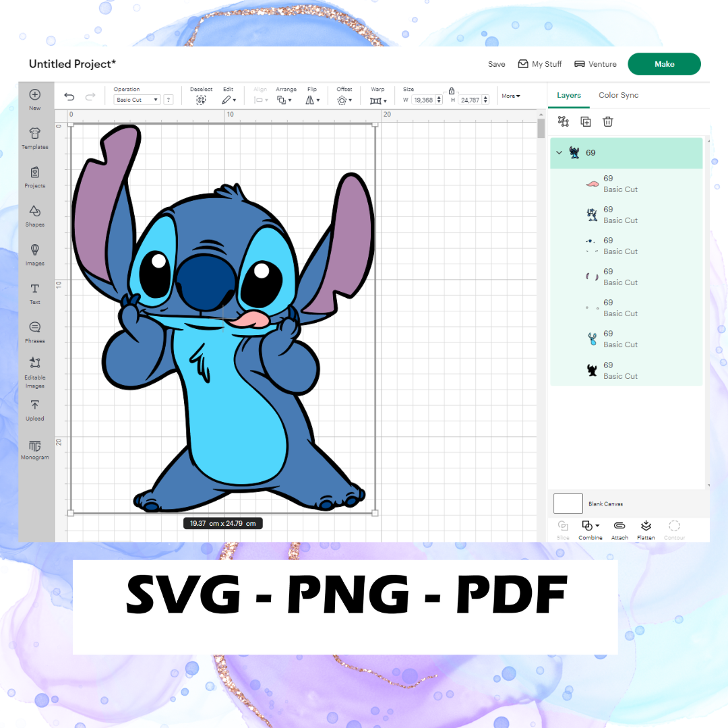Click the height stepper arrows
This screenshot has height=728, width=728.
pos(485,100)
